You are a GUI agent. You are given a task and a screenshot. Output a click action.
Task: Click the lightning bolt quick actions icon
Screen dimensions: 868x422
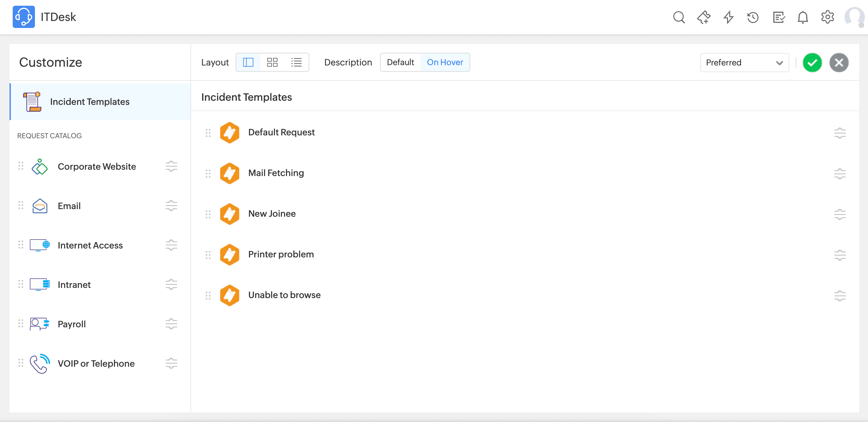click(x=729, y=17)
